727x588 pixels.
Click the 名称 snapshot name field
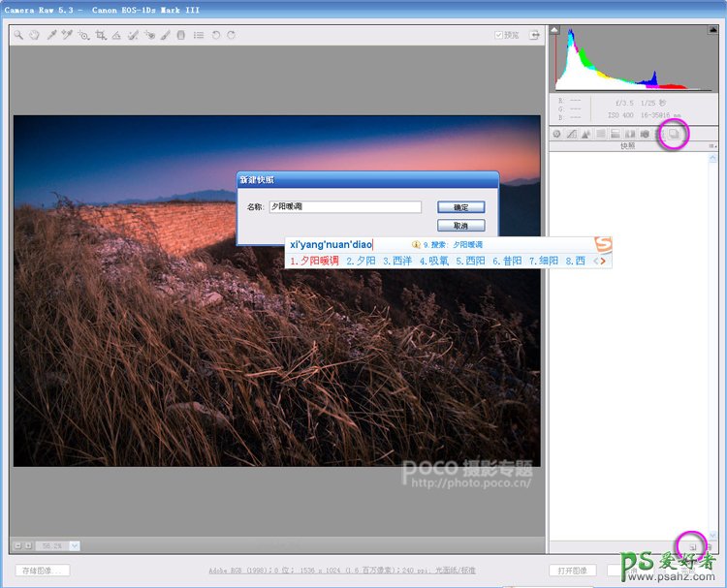345,207
